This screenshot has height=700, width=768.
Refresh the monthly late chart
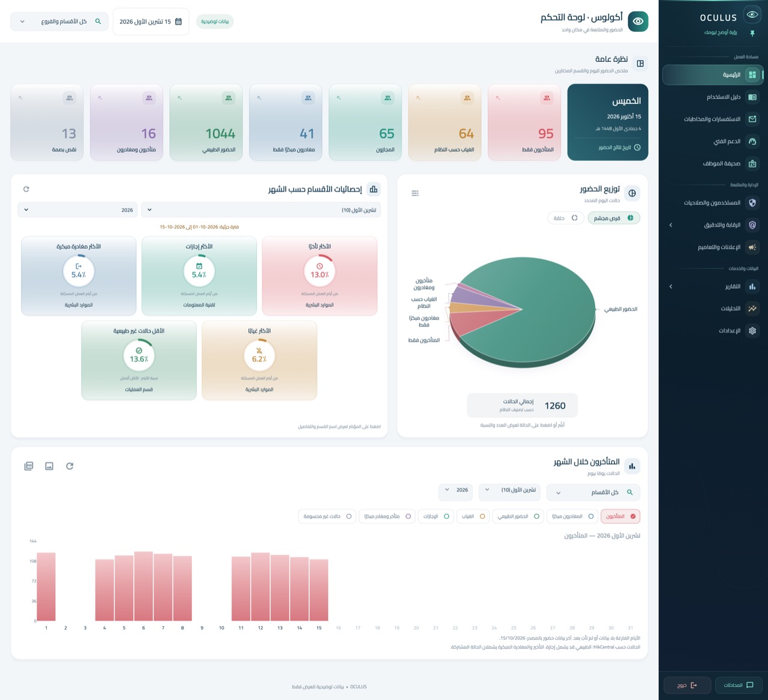[x=70, y=466]
